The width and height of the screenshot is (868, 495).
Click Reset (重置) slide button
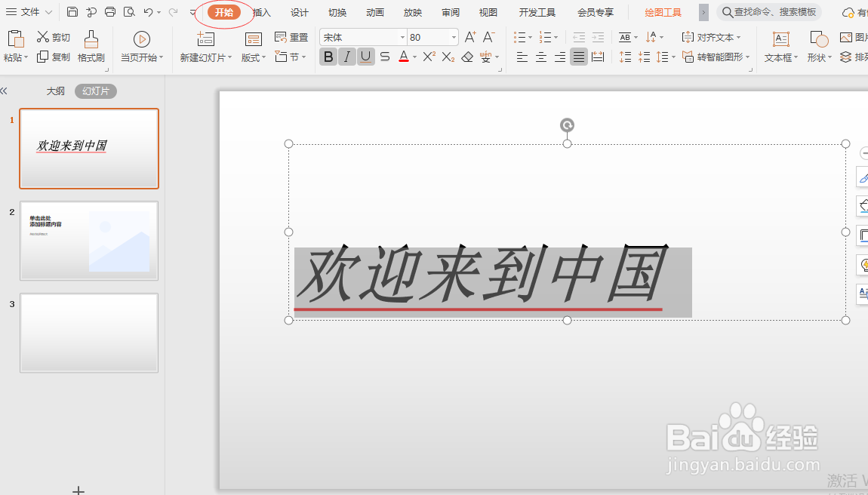tap(291, 37)
